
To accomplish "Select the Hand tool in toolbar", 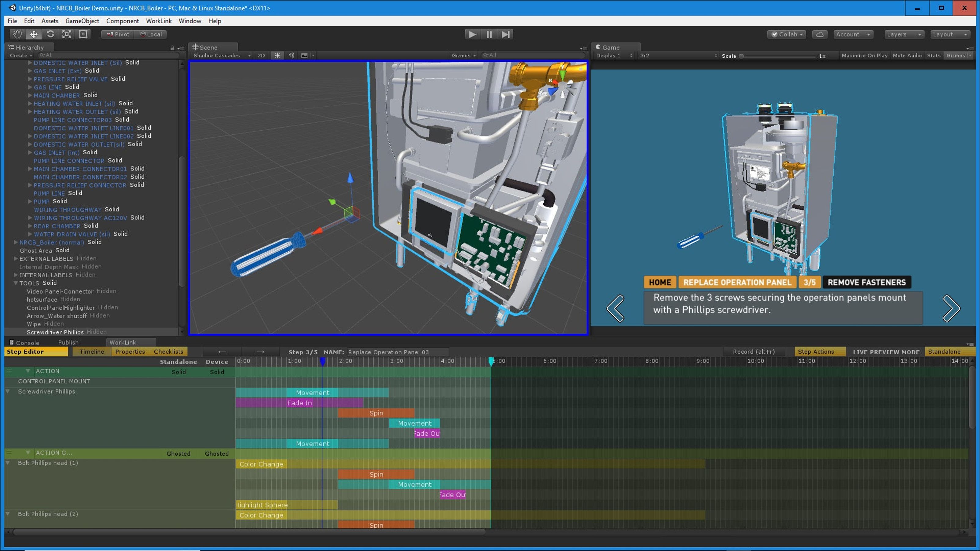I will point(17,34).
